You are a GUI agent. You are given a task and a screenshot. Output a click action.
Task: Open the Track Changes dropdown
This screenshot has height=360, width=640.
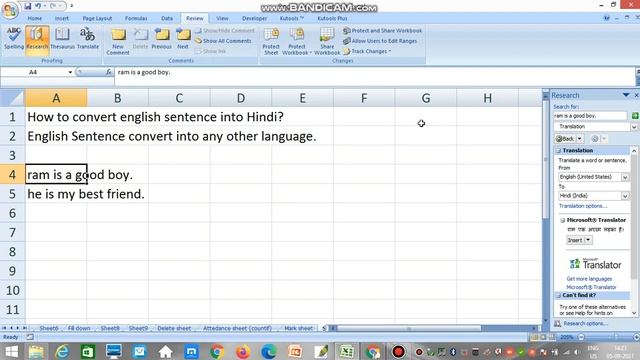(x=367, y=51)
